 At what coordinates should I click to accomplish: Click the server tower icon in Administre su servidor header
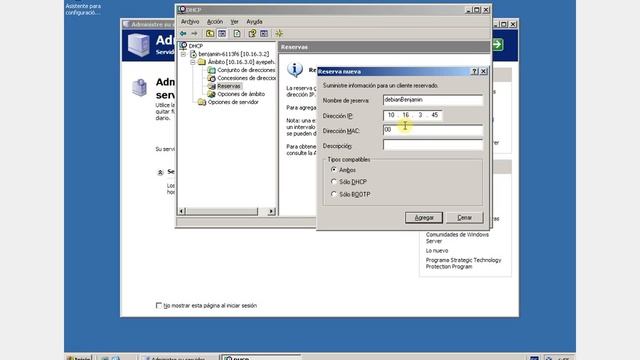click(138, 44)
